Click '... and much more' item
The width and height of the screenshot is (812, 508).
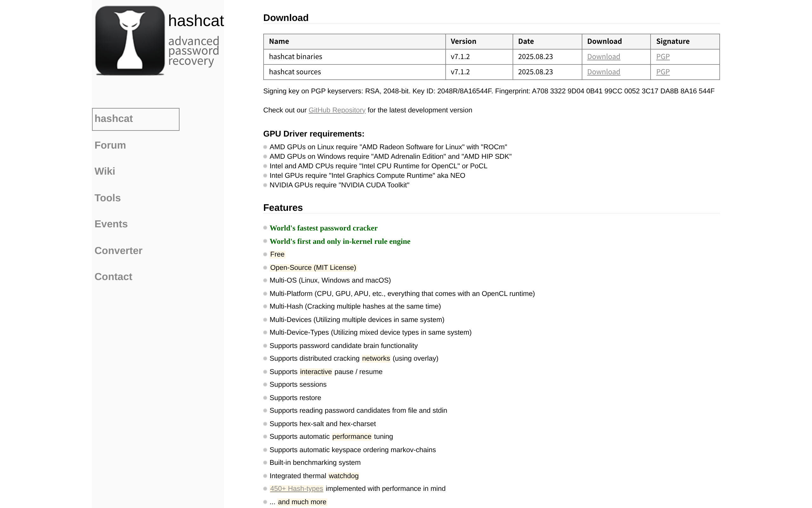(298, 502)
